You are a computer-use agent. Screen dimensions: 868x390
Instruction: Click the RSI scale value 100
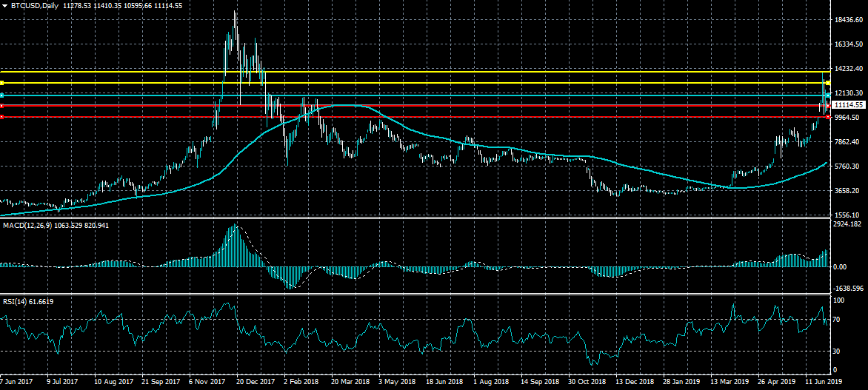pos(838,300)
